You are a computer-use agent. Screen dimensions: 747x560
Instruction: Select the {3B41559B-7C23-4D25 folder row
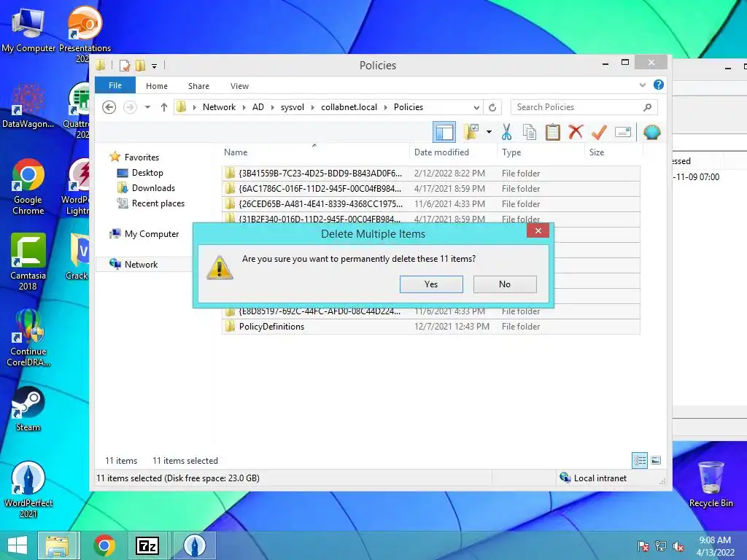[x=430, y=174]
